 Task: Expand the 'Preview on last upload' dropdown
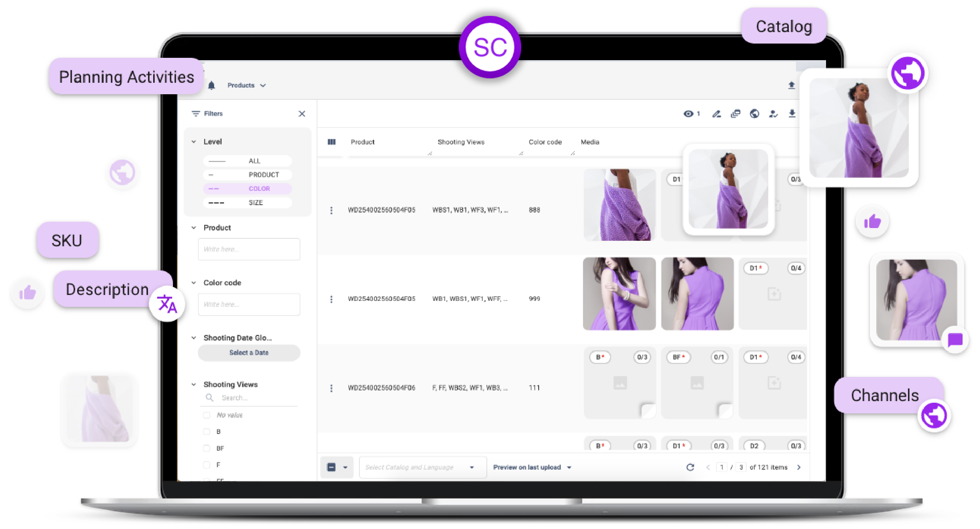pyautogui.click(x=569, y=467)
